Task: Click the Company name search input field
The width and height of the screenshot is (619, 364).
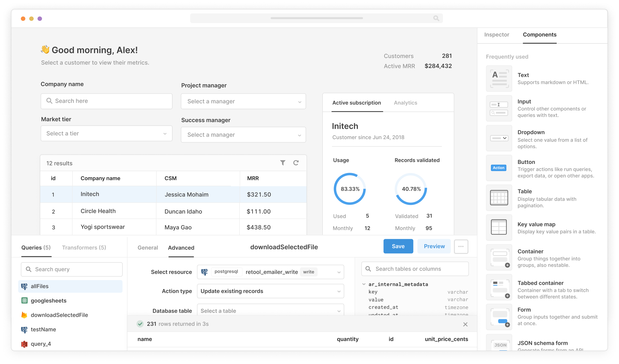Action: click(106, 100)
